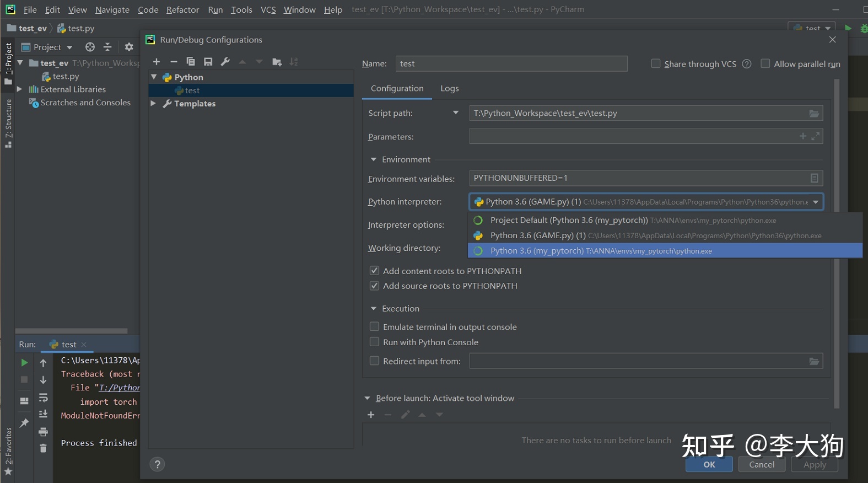The width and height of the screenshot is (868, 483).
Task: Rerun test with green play icon
Action: 24,362
